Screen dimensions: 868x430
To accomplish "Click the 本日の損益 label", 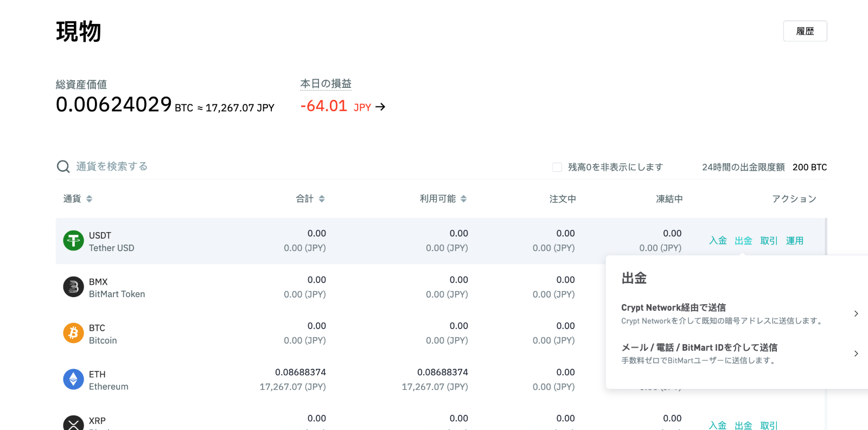I will click(x=325, y=84).
